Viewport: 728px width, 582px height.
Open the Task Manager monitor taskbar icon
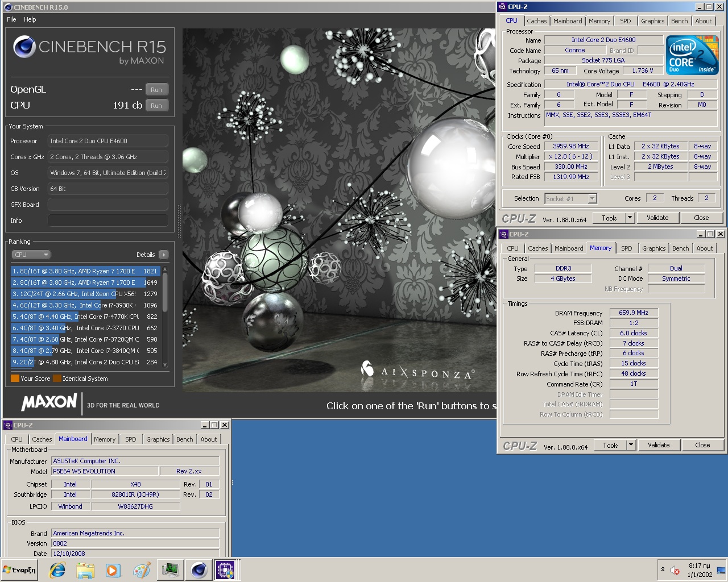pyautogui.click(x=170, y=570)
